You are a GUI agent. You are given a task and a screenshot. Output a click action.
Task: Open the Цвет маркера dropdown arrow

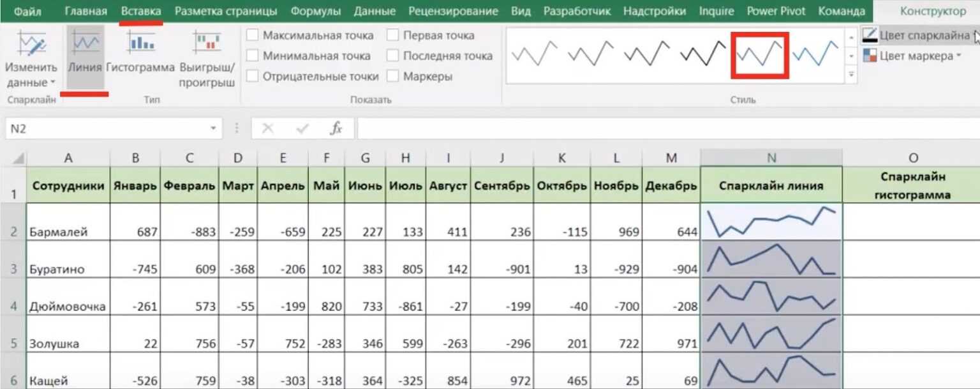point(959,56)
